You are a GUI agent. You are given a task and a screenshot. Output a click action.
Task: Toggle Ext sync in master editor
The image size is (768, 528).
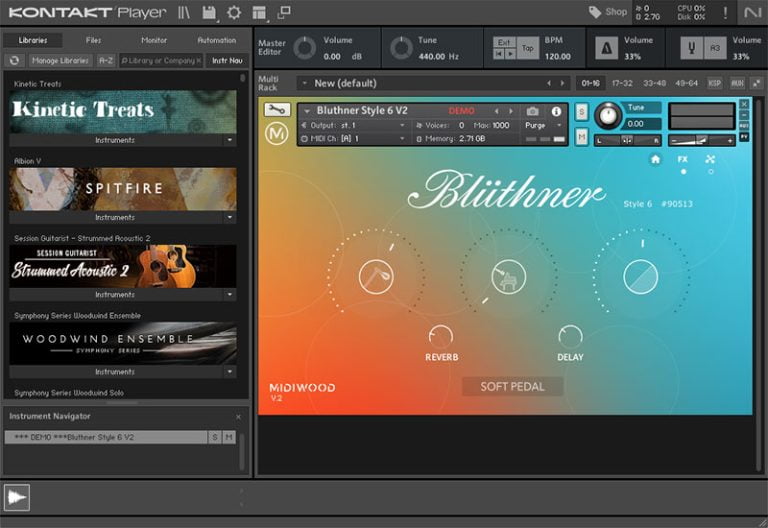pyautogui.click(x=504, y=43)
